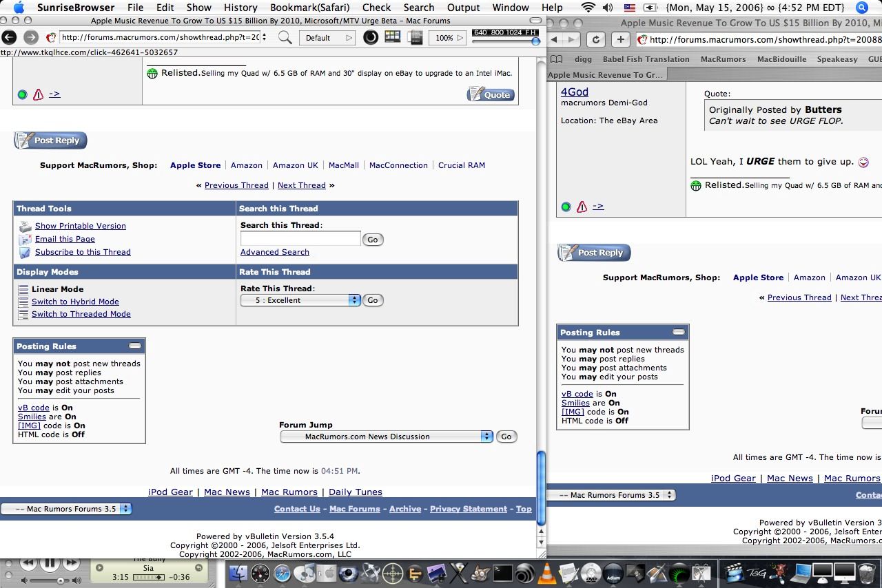This screenshot has width=882, height=588.
Task: Click the Linear Mode icon under Display Modes
Action: click(23, 289)
